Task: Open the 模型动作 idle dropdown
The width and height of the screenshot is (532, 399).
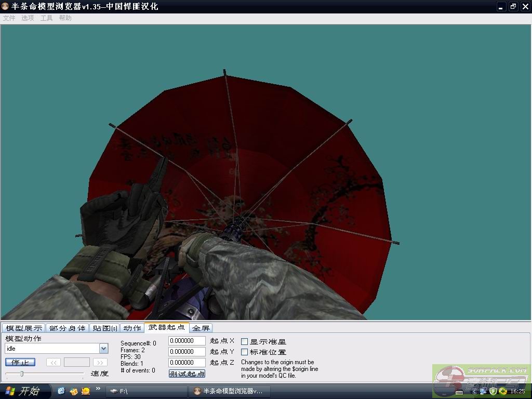Action: pos(103,349)
